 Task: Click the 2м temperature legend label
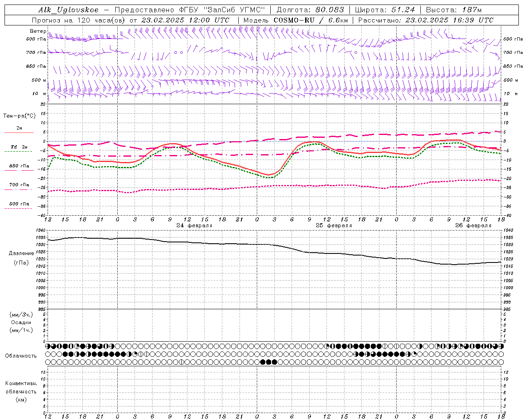point(19,128)
